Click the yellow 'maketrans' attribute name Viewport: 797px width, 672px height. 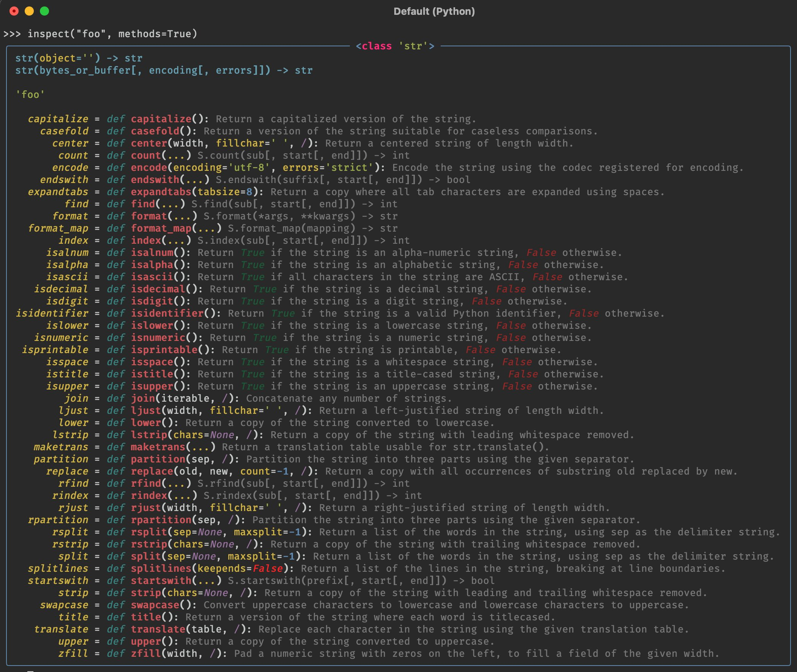tap(61, 447)
